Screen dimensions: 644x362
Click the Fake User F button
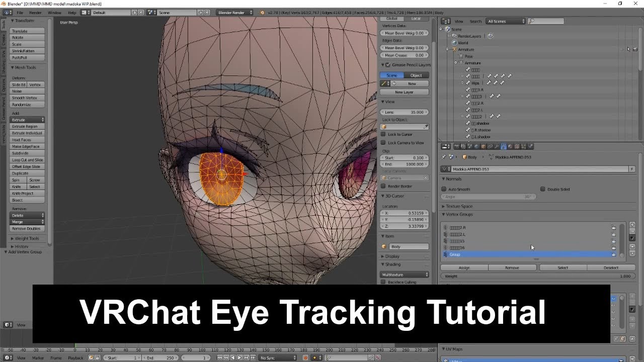632,169
